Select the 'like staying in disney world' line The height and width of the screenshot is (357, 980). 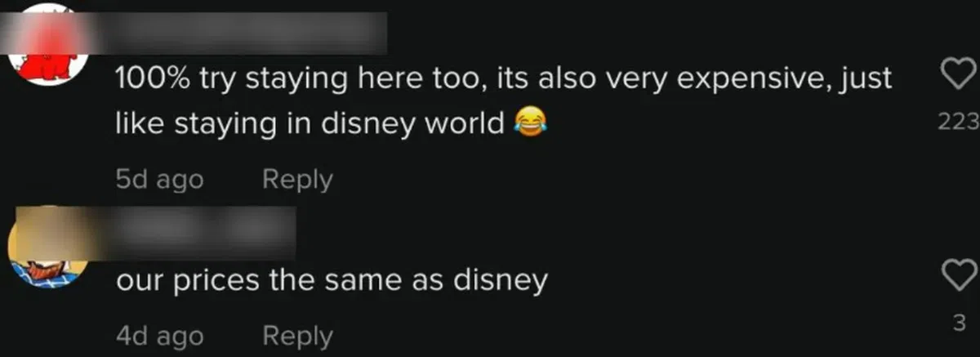tap(310, 123)
